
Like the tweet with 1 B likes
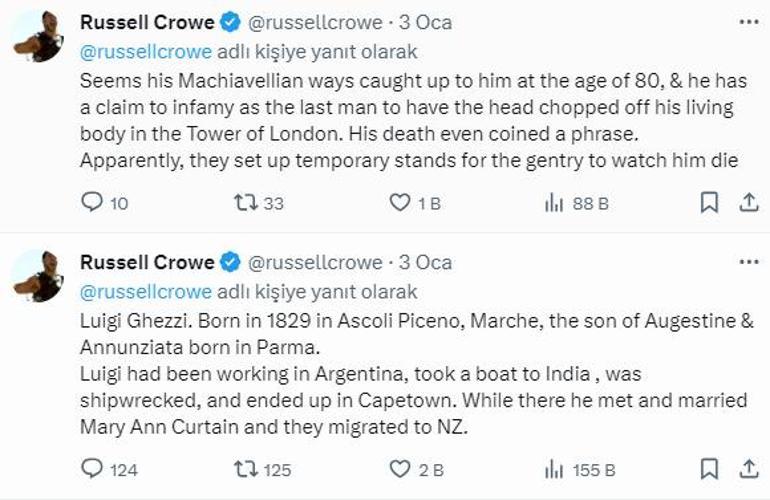click(400, 203)
